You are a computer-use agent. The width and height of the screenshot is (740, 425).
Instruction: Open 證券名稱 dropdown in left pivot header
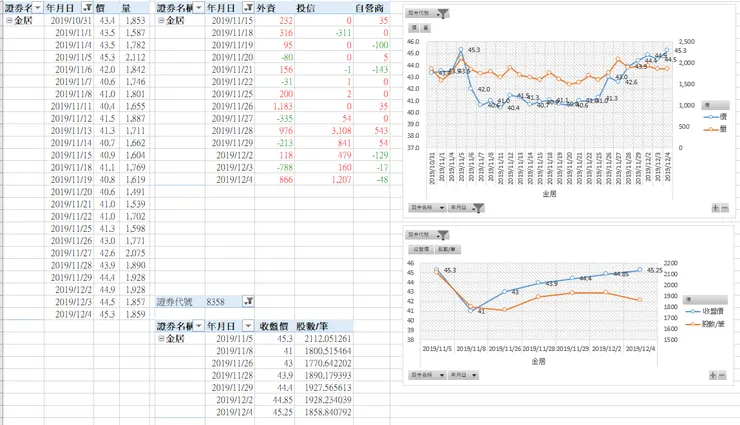(38, 8)
